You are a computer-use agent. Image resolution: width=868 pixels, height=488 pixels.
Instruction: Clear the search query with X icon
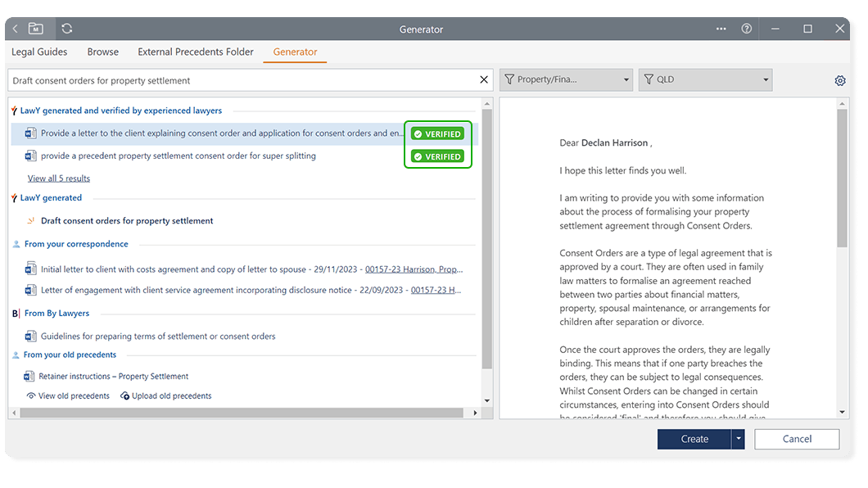(484, 79)
